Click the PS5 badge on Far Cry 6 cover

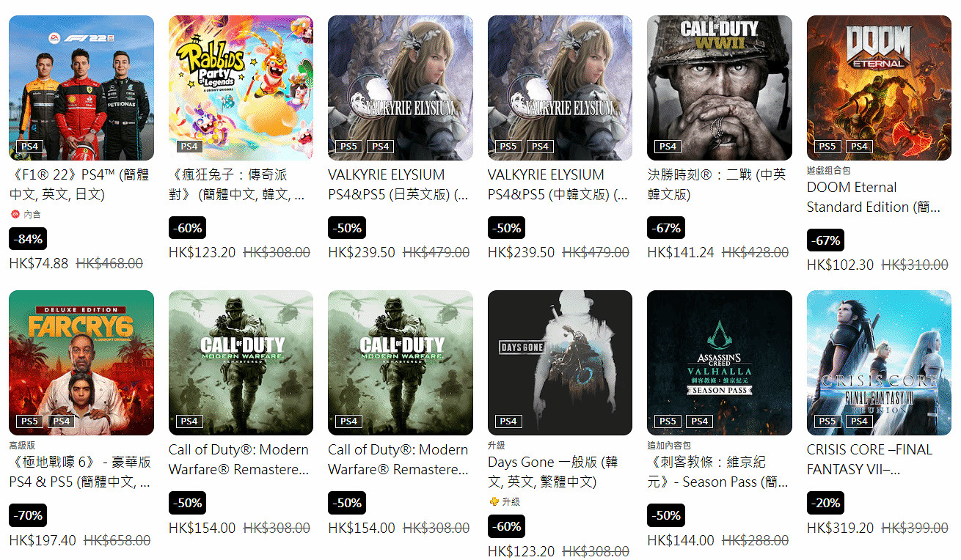click(x=29, y=421)
